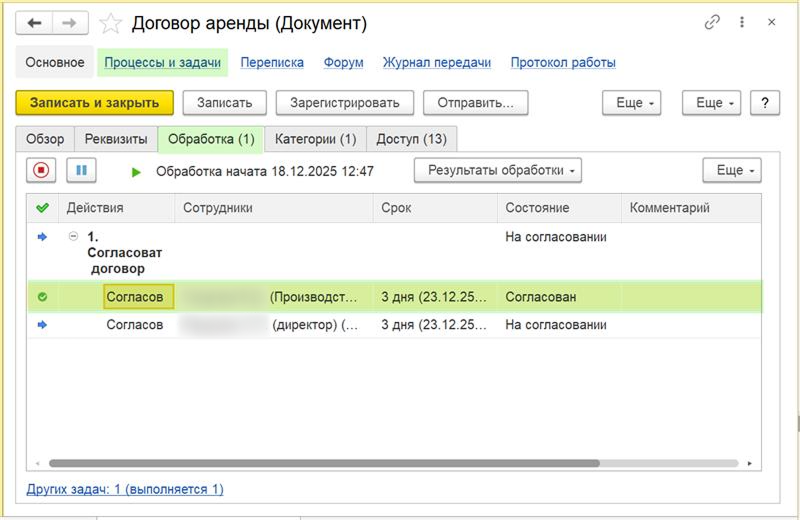This screenshot has height=520, width=800.
Task: Stop processing with the red stop icon
Action: click(41, 171)
